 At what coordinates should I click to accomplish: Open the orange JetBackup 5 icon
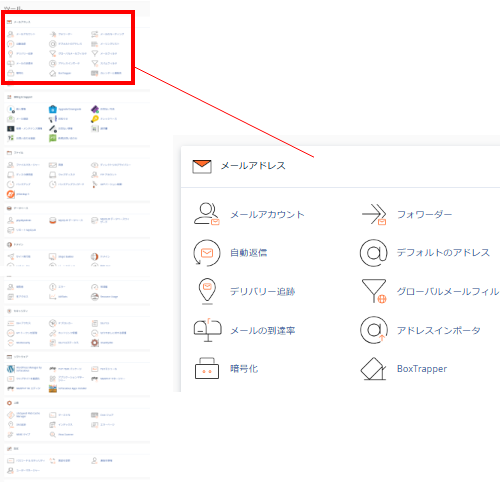pyautogui.click(x=11, y=194)
